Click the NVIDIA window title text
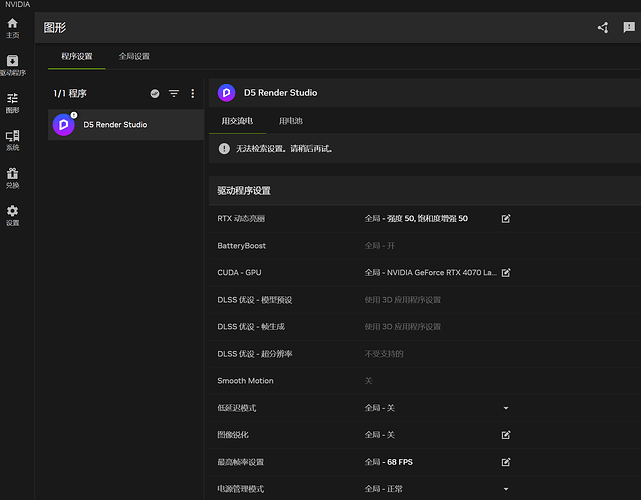The height and width of the screenshot is (500, 641). point(17,4)
